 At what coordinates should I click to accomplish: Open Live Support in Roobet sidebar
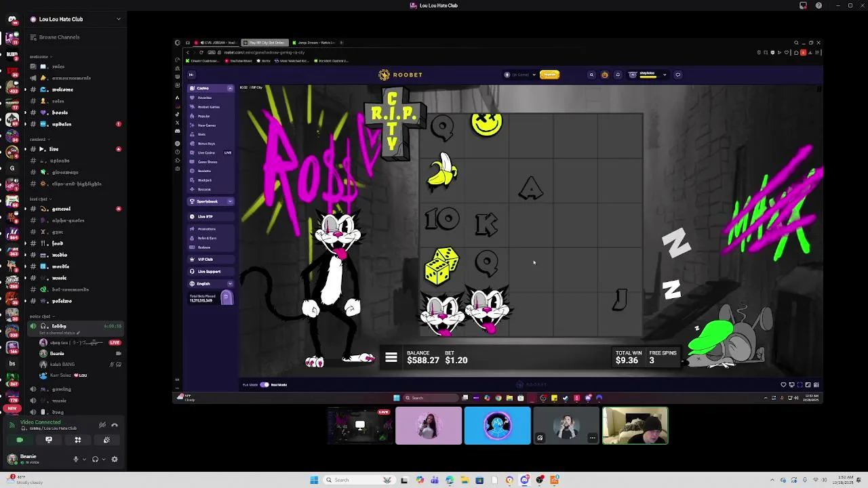[211, 271]
